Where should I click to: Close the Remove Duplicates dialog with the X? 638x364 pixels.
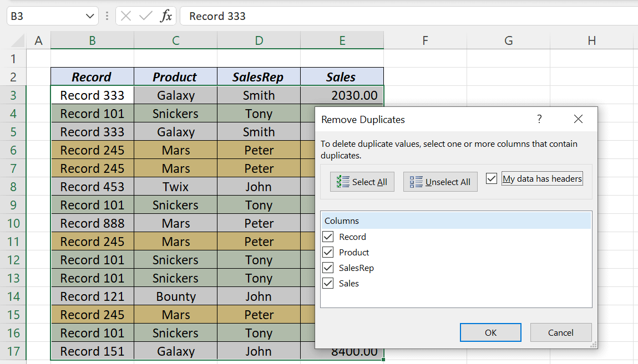click(578, 119)
